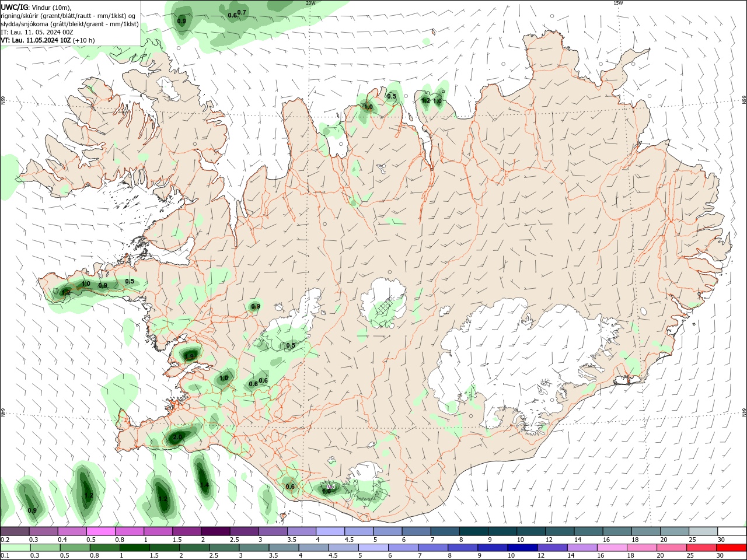This screenshot has height=560, width=747.
Task: Click the 'IT: Lau. 11. 05. 2024 00Z' line
Action: pos(37,32)
